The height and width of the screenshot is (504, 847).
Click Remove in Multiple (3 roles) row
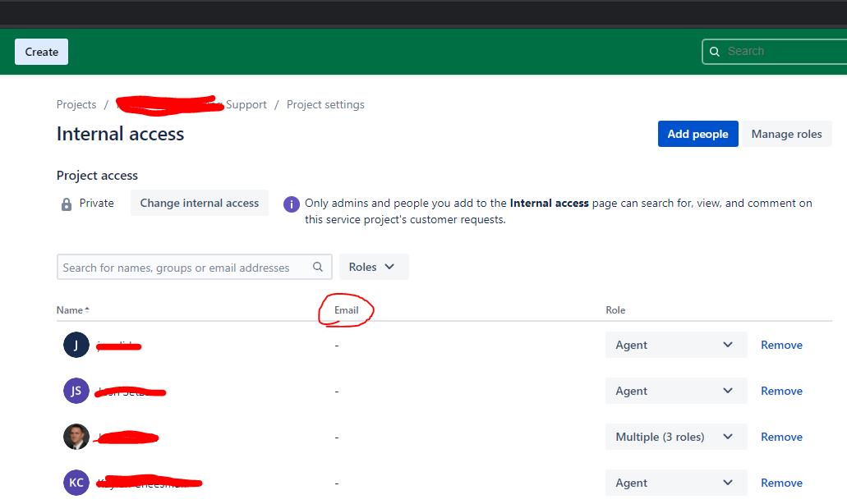point(781,437)
